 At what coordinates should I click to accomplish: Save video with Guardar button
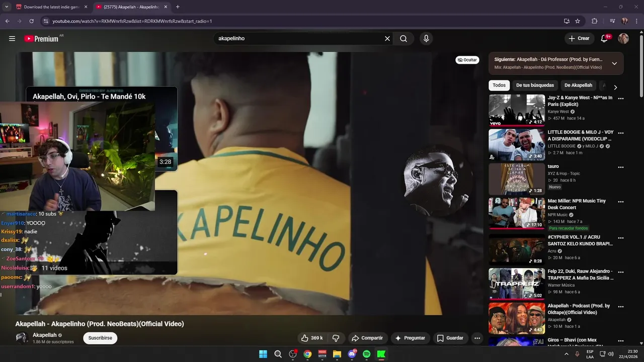(x=450, y=338)
